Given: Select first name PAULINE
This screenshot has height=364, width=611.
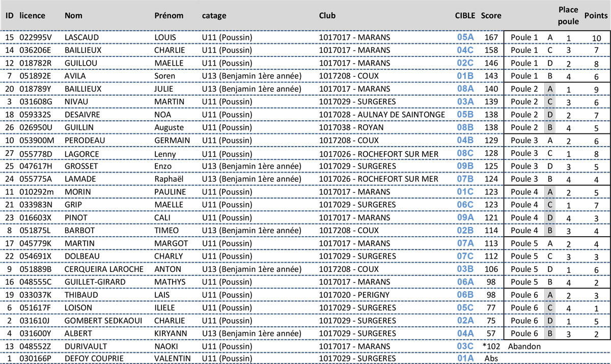Looking at the screenshot, I should click(x=170, y=191).
